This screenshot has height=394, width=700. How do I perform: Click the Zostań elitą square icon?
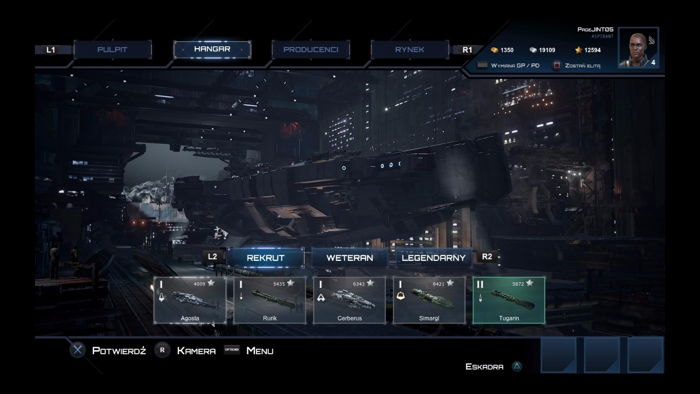557,65
